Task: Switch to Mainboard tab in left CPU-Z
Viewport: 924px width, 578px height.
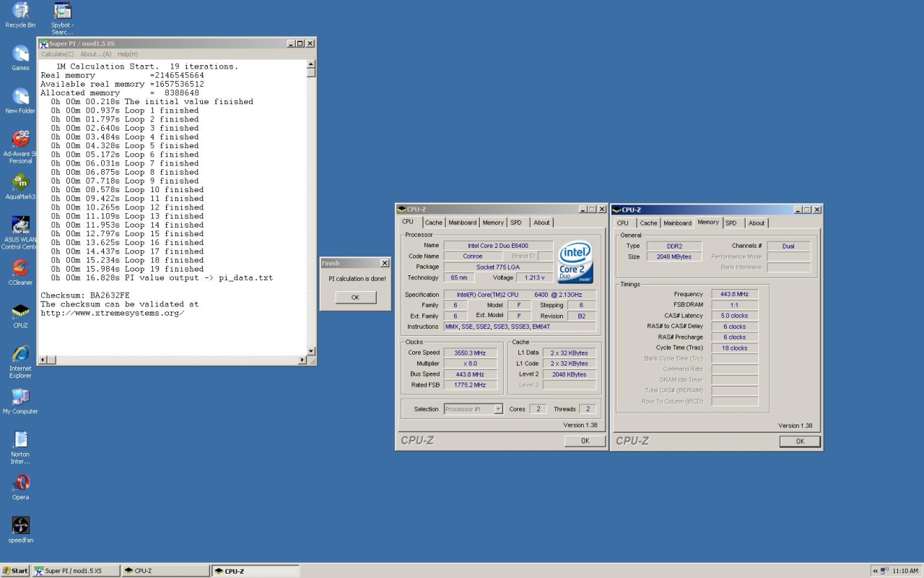Action: tap(463, 223)
